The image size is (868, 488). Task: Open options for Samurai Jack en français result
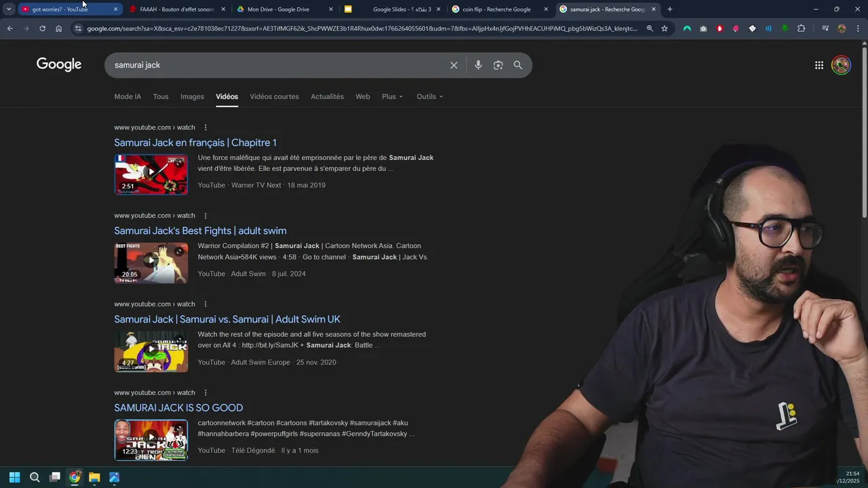205,127
